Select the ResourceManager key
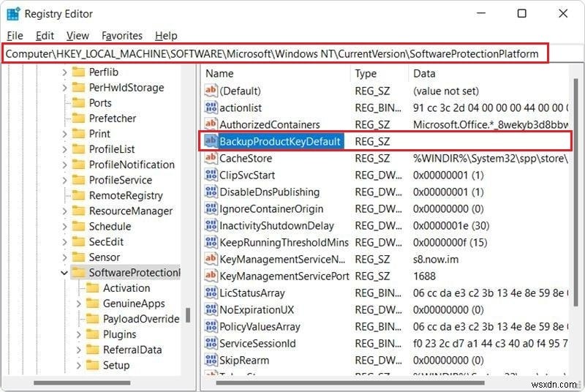585x392 pixels. click(131, 211)
